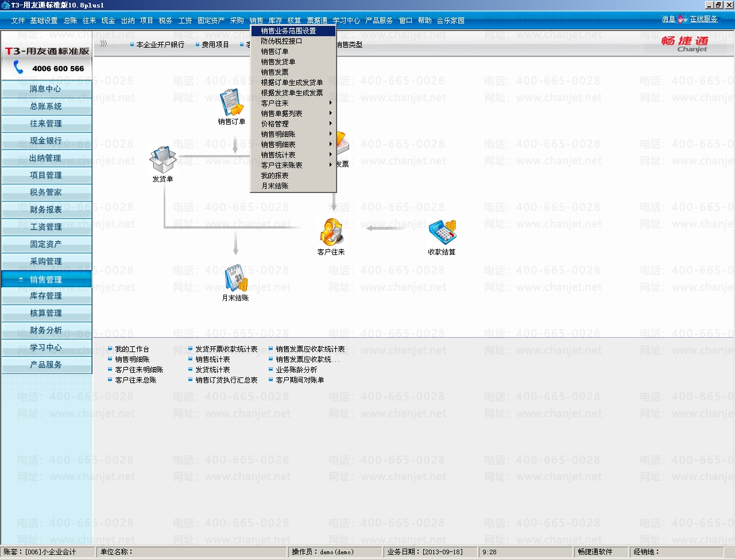Open 税务管家 sidebar module
Viewport: 735px width, 560px height.
[46, 192]
